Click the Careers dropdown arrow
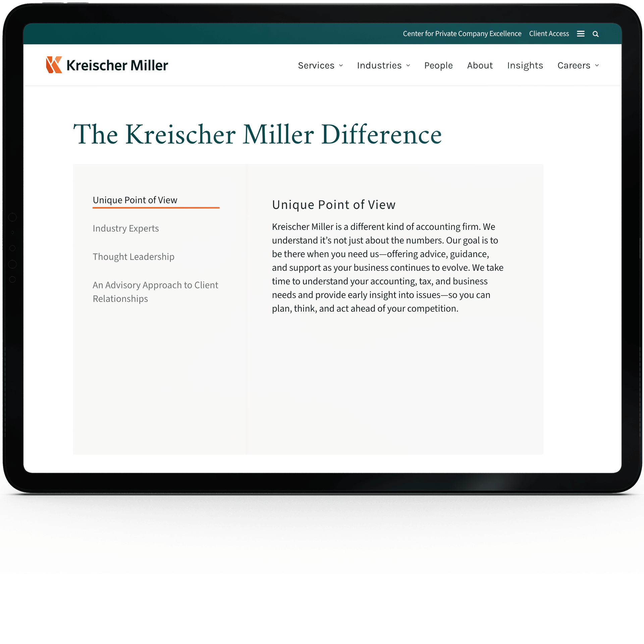The height and width of the screenshot is (644, 644). [597, 65]
